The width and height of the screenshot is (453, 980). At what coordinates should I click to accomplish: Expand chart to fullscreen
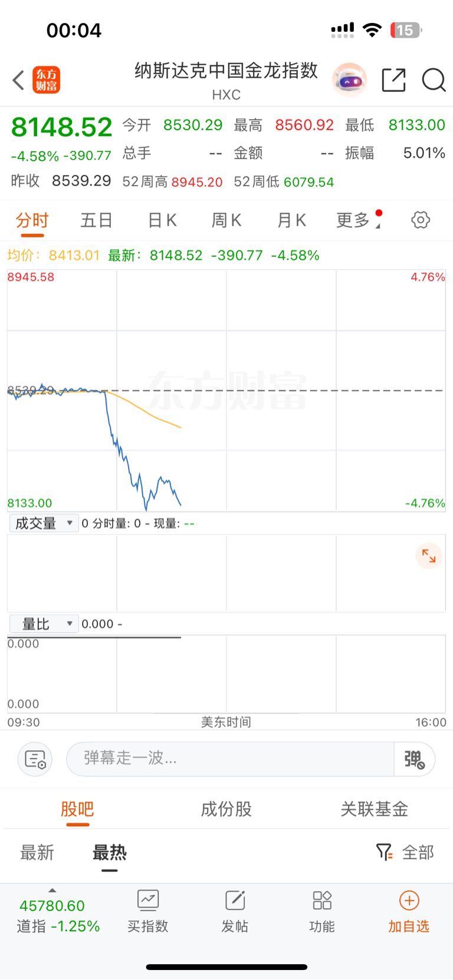click(429, 556)
